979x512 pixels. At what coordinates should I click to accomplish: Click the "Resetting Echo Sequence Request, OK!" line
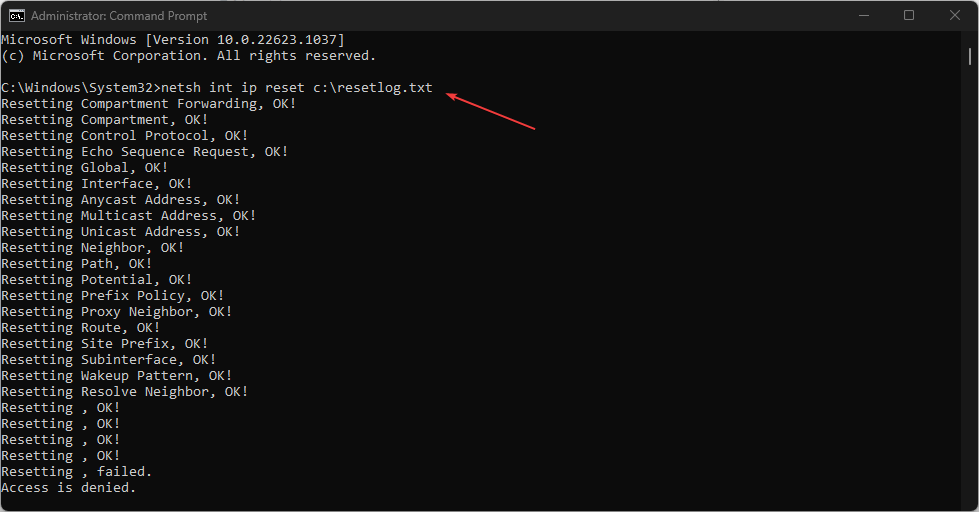(x=144, y=152)
